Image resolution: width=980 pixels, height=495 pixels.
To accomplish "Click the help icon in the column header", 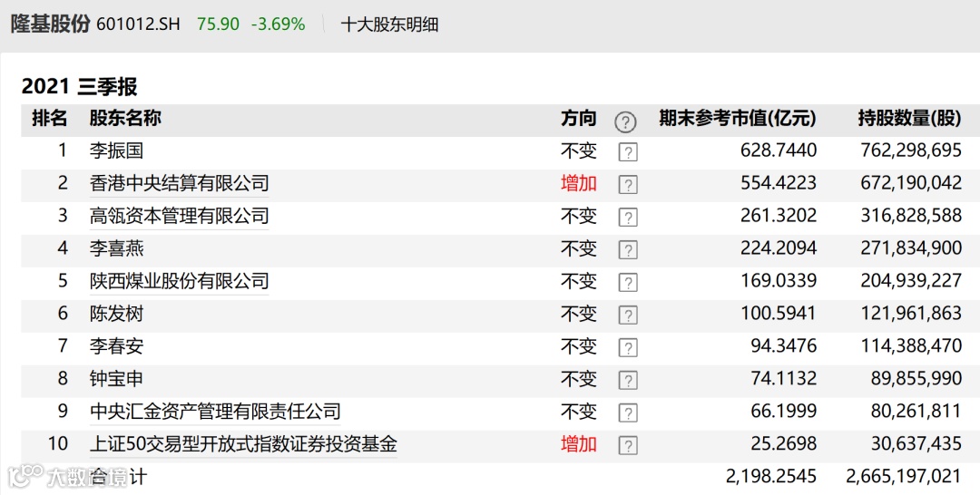I will tap(625, 121).
